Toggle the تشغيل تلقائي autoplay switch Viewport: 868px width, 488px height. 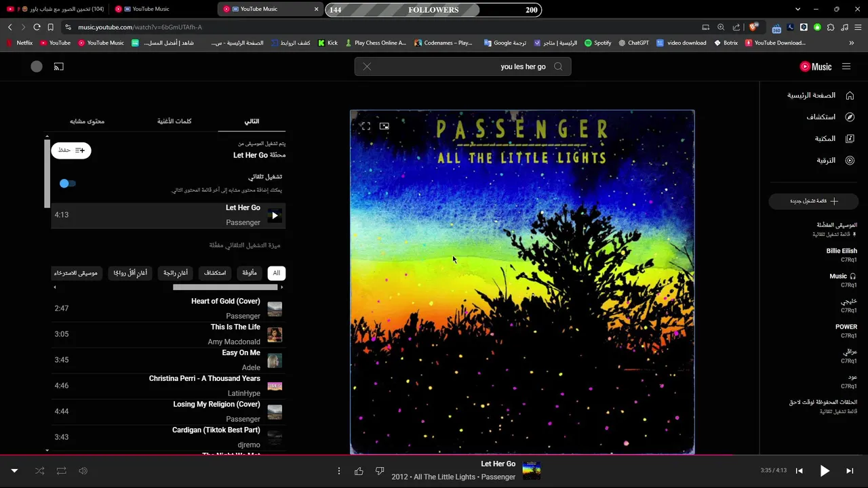(x=67, y=184)
